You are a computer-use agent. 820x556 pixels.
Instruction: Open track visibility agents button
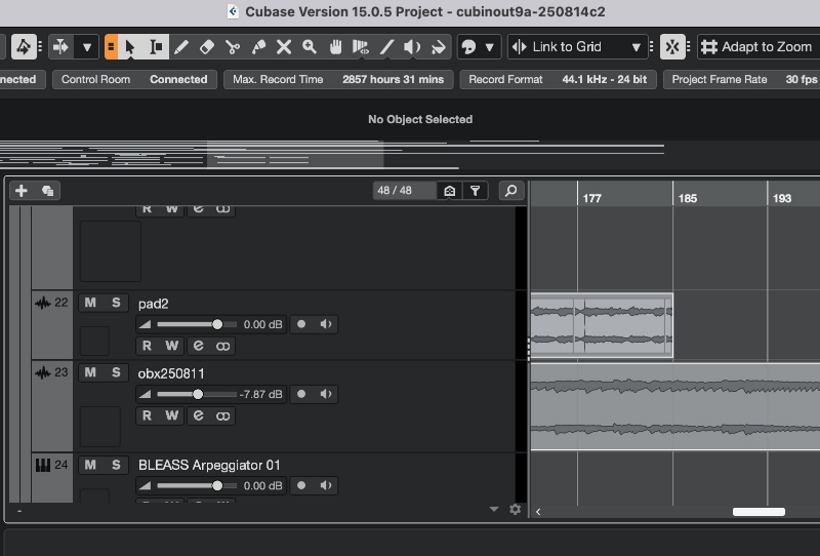point(449,191)
